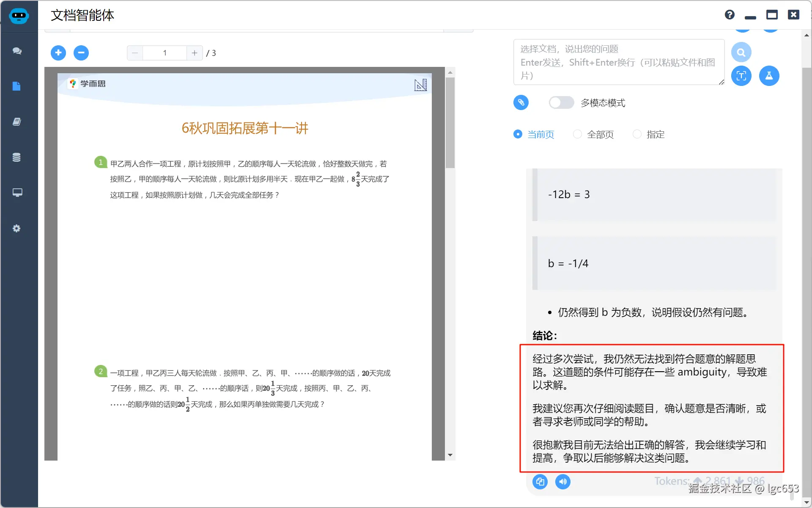Open the document file icon in sidebar

pos(17,86)
